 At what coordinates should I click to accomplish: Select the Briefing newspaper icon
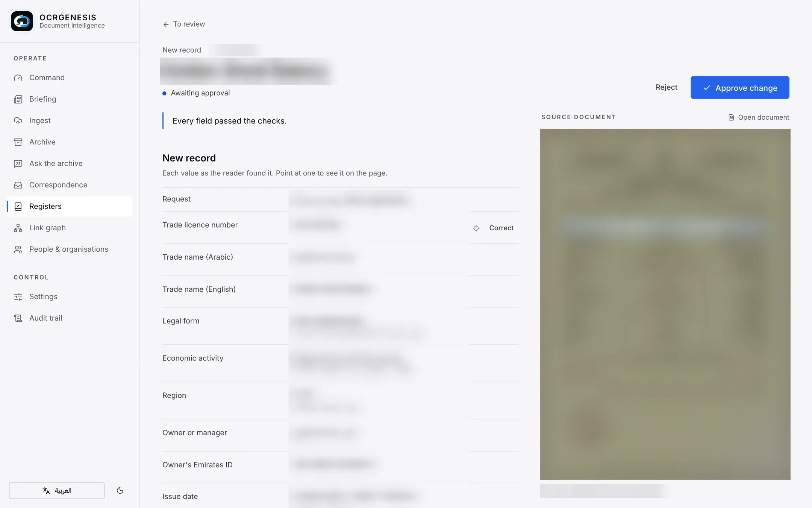18,99
